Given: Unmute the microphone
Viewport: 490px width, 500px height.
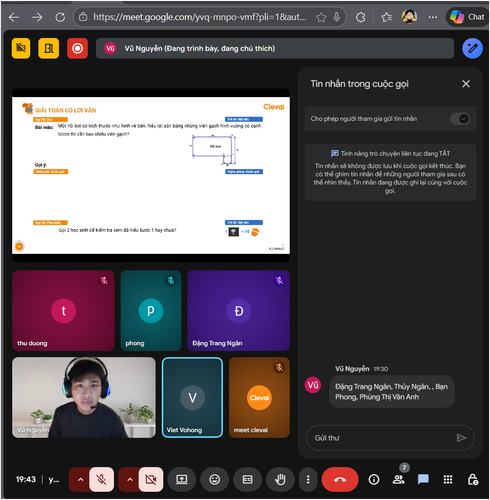Looking at the screenshot, I should pos(101,479).
